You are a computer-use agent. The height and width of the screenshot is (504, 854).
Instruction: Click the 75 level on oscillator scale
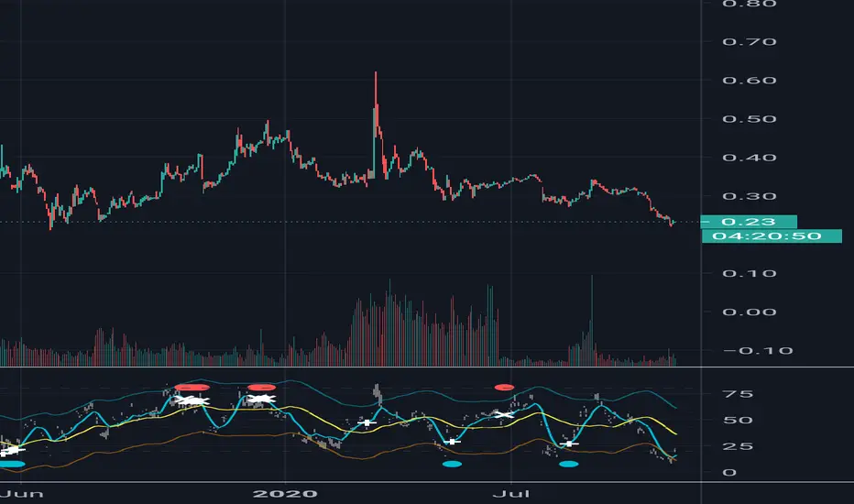click(738, 394)
